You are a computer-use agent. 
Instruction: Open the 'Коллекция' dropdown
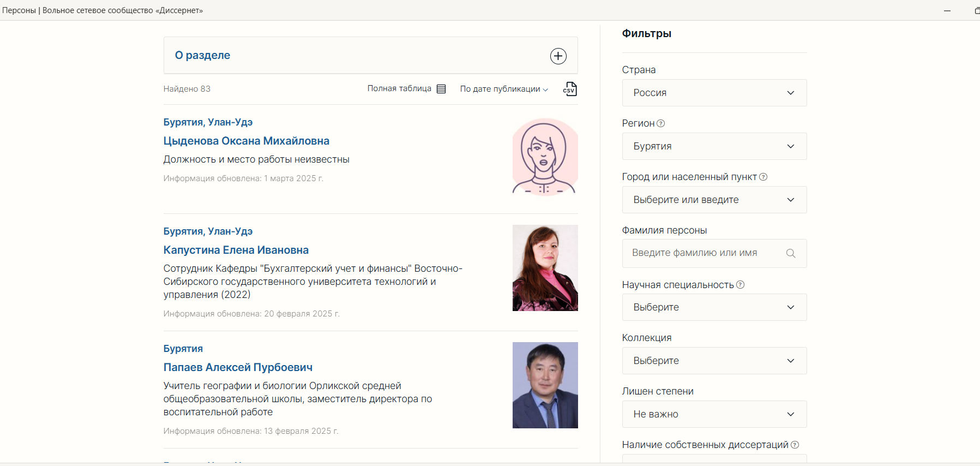click(x=714, y=361)
